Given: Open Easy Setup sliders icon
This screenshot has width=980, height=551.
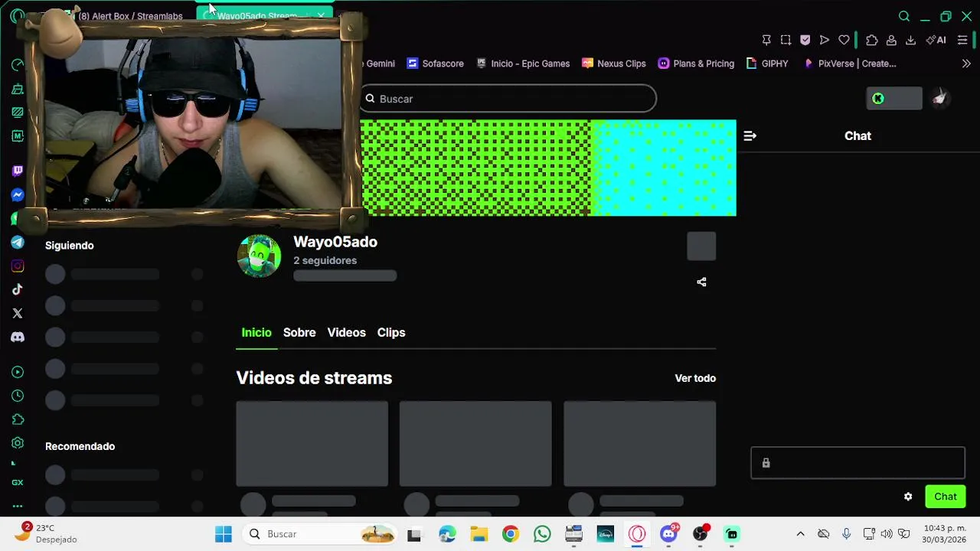Looking at the screenshot, I should coord(962,40).
